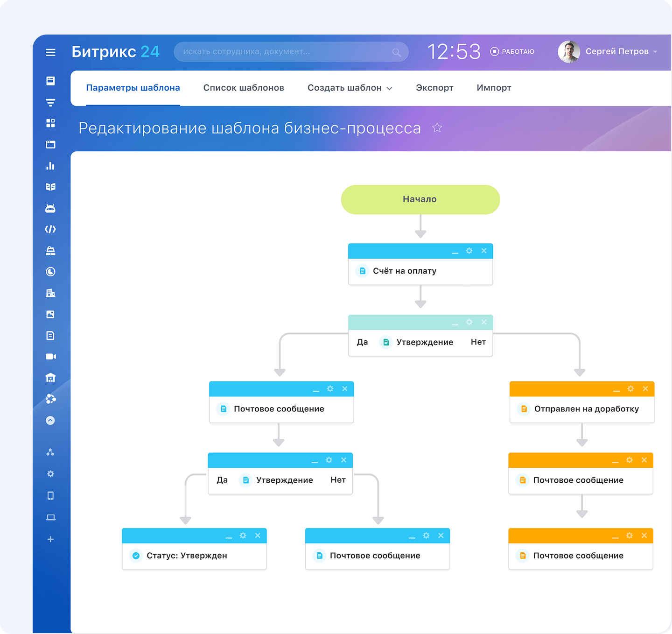The image size is (672, 634).
Task: Open settings gear of Счёт на оплату block
Action: (x=469, y=251)
